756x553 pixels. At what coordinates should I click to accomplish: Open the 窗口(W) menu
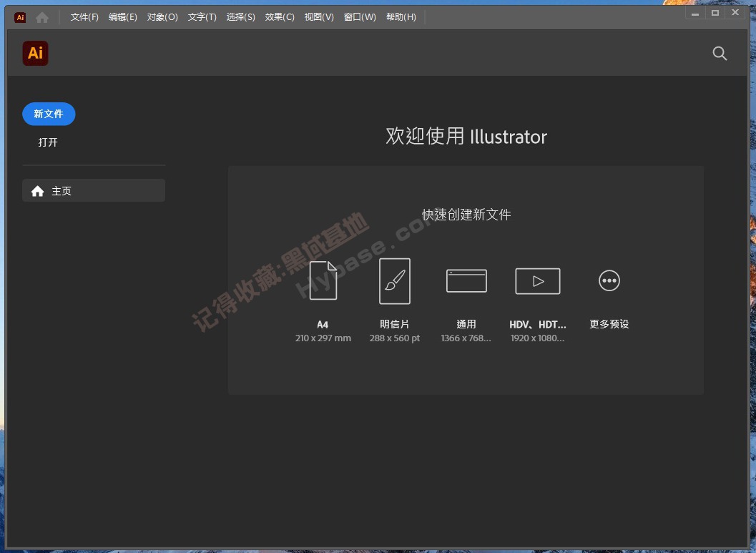360,17
